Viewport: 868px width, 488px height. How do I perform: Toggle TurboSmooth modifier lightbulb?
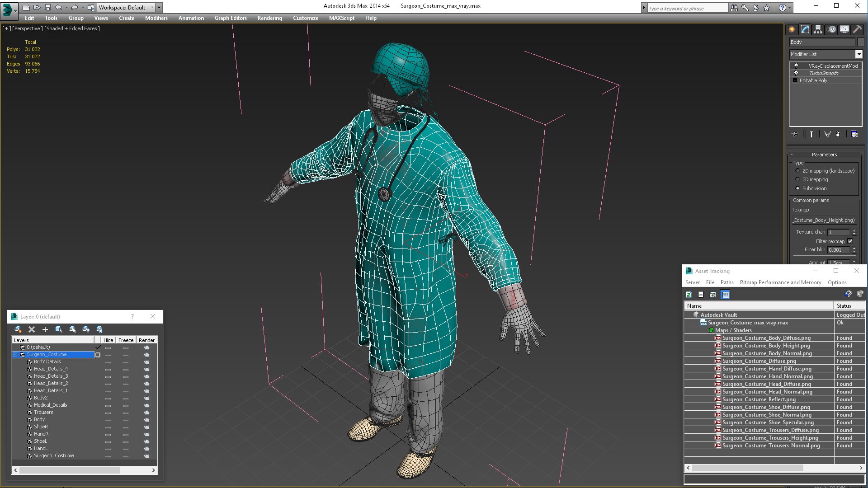pos(796,73)
